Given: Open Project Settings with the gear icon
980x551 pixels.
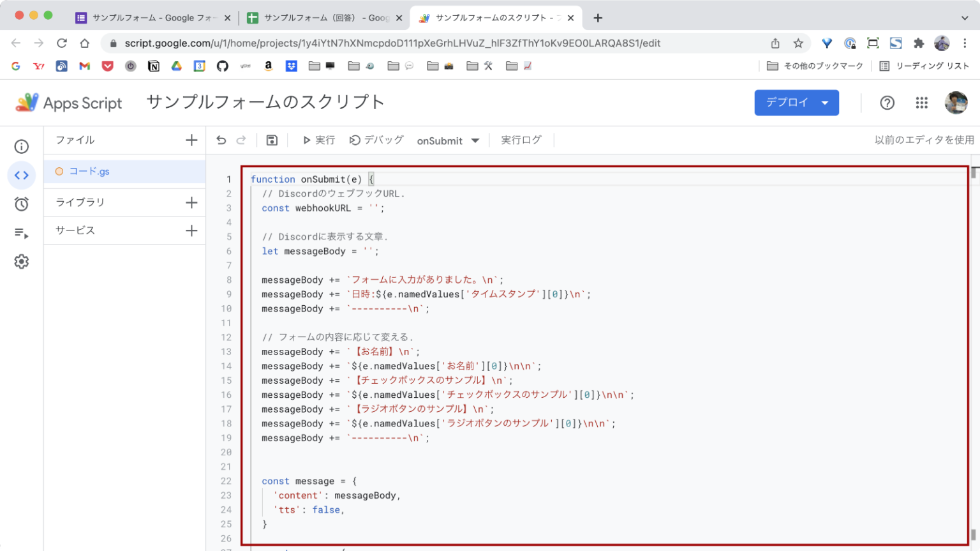Looking at the screenshot, I should click(21, 261).
